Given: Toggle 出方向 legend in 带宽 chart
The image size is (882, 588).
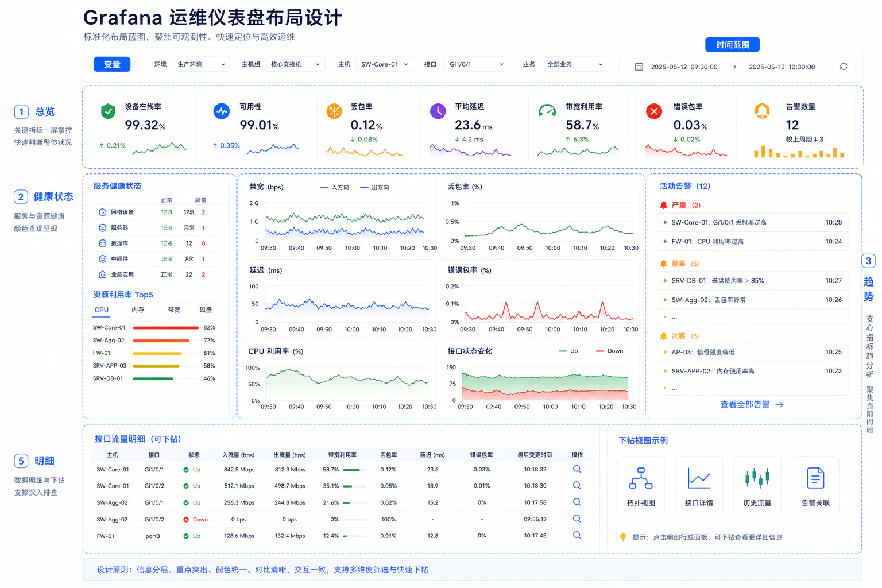Looking at the screenshot, I should pos(374,188).
